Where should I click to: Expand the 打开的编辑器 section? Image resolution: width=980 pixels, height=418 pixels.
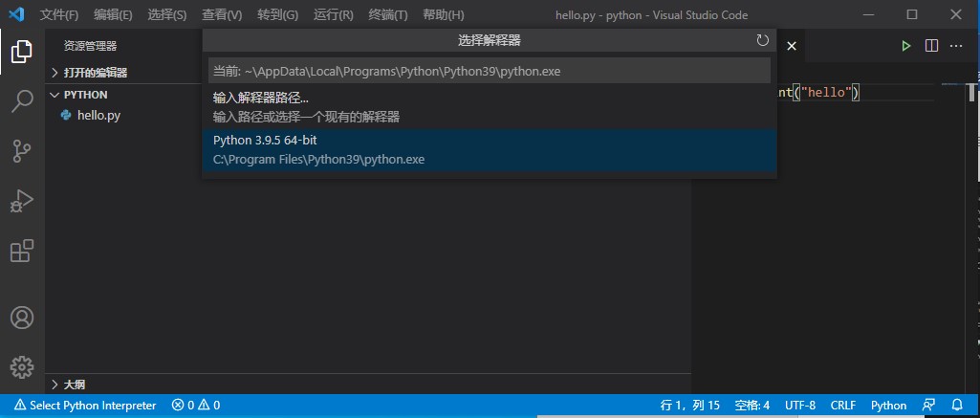pyautogui.click(x=95, y=73)
